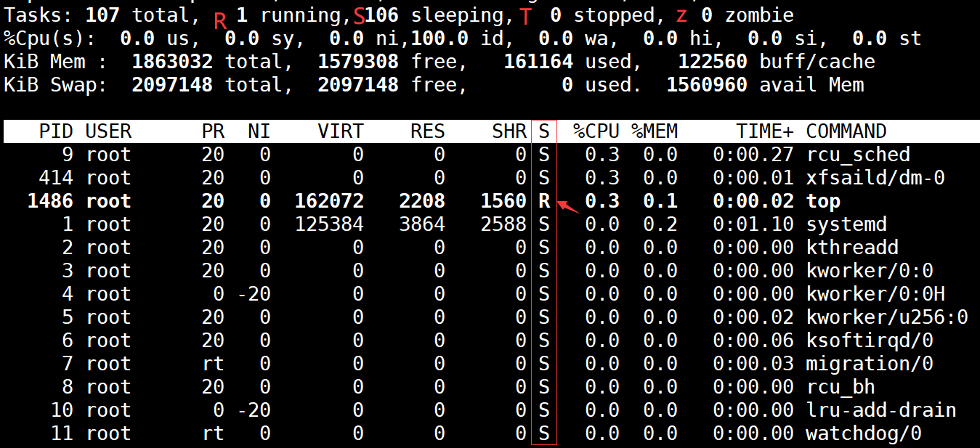Click the VIRT column header
This screenshot has width=980, height=448.
(x=341, y=131)
